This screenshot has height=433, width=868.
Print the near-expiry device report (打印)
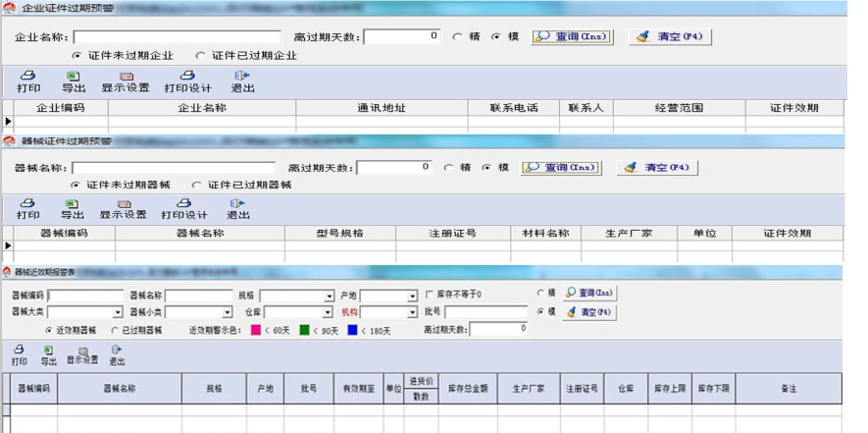point(20,355)
